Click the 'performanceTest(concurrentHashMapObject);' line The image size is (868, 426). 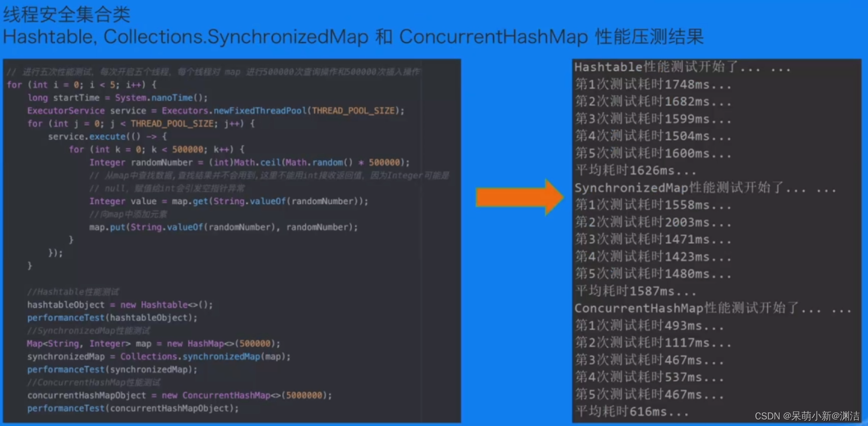click(x=133, y=408)
